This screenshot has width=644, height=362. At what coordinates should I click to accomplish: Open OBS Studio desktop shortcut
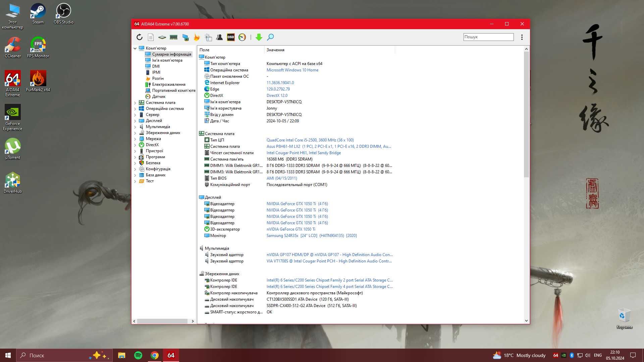pyautogui.click(x=63, y=14)
